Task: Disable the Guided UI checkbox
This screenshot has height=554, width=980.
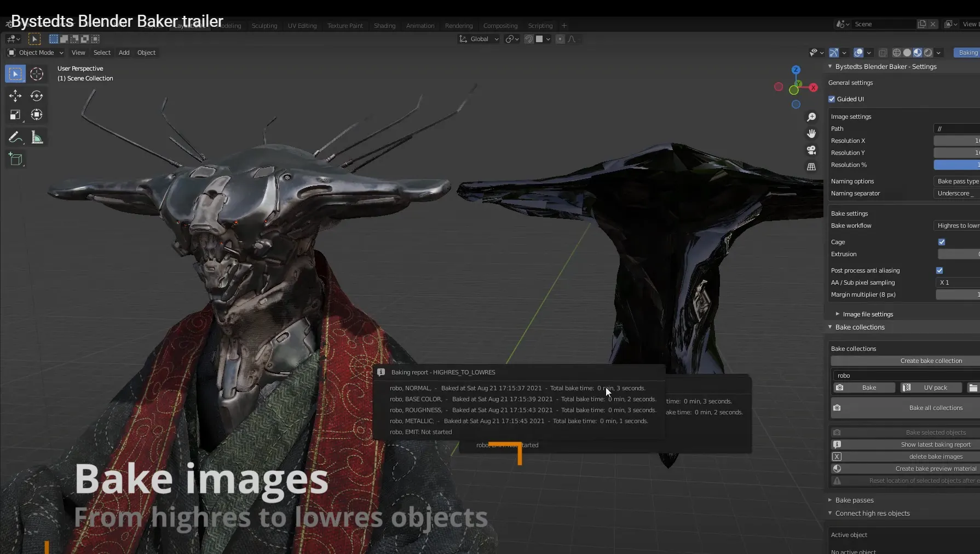Action: 832,99
